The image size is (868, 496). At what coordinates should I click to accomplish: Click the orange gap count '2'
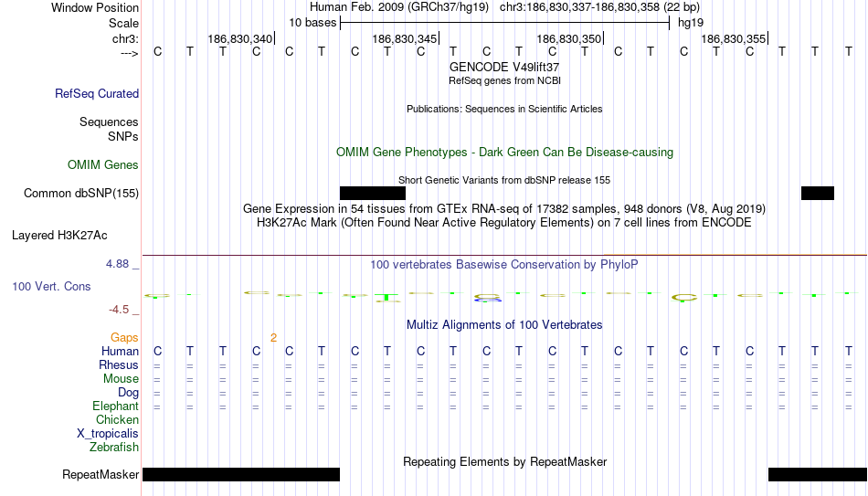[x=273, y=338]
